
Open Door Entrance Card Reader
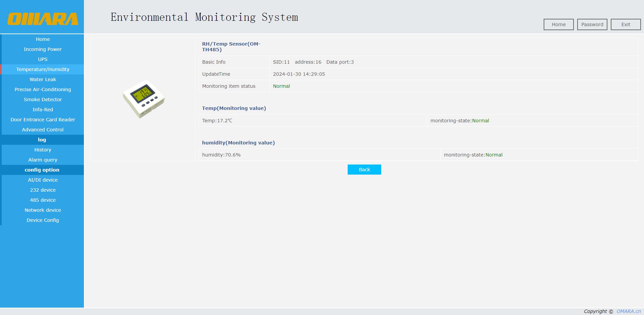[43, 120]
